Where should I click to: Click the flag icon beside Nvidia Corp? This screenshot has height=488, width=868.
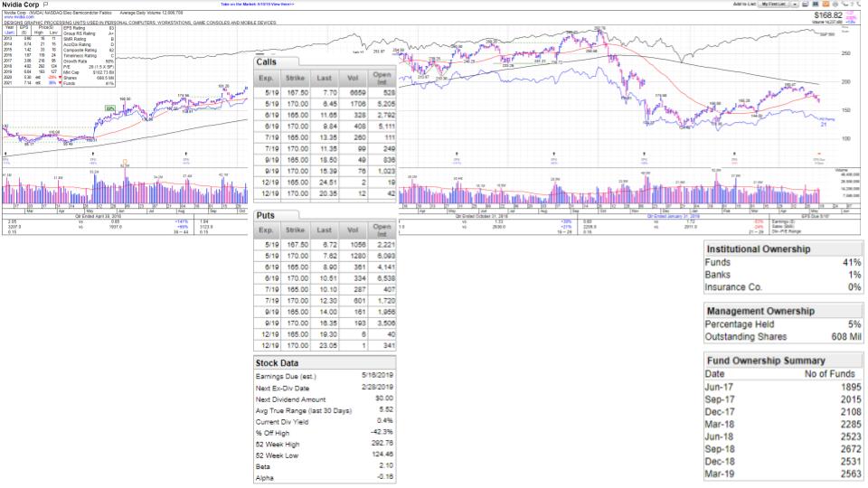tap(46, 5)
